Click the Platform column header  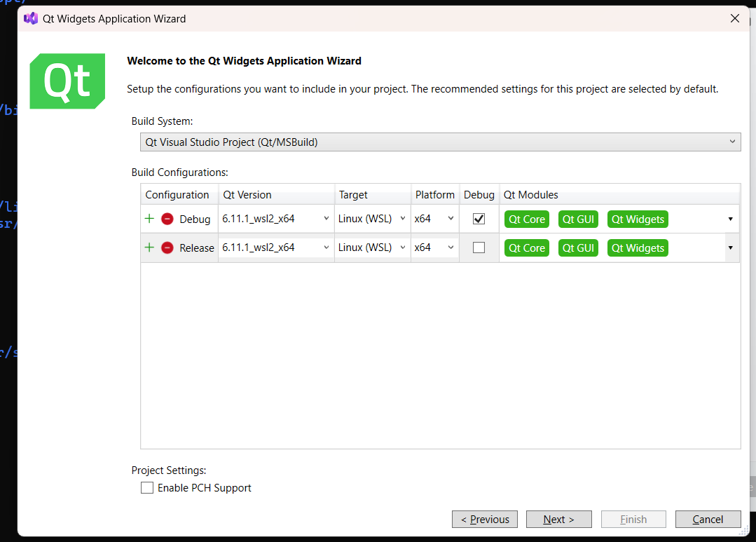[435, 194]
